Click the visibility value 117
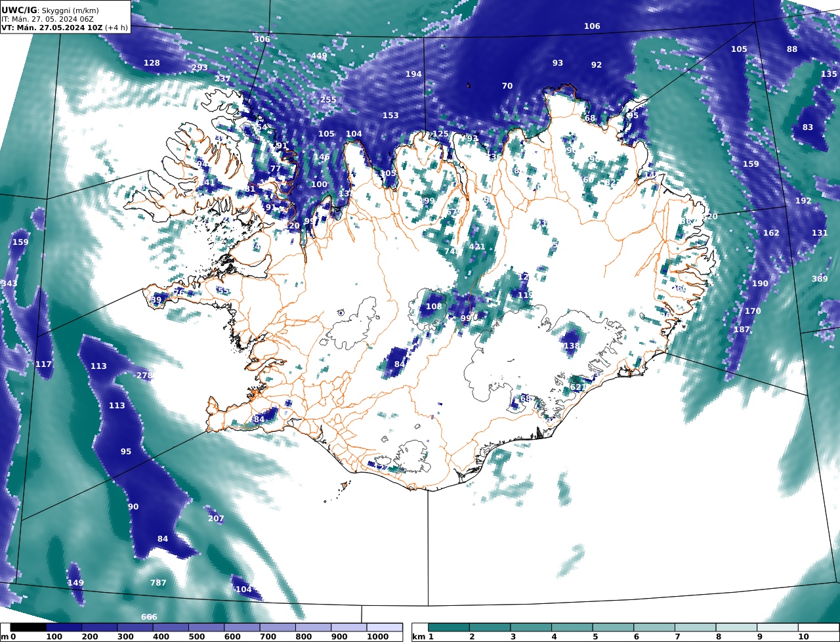Viewport: 840px width, 642px height. click(x=43, y=364)
